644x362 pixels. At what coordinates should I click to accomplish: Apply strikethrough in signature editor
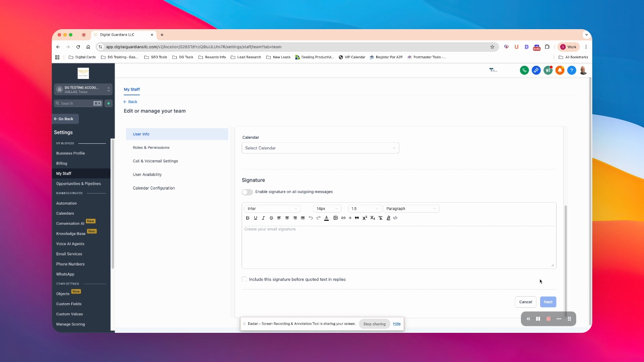pos(271,218)
